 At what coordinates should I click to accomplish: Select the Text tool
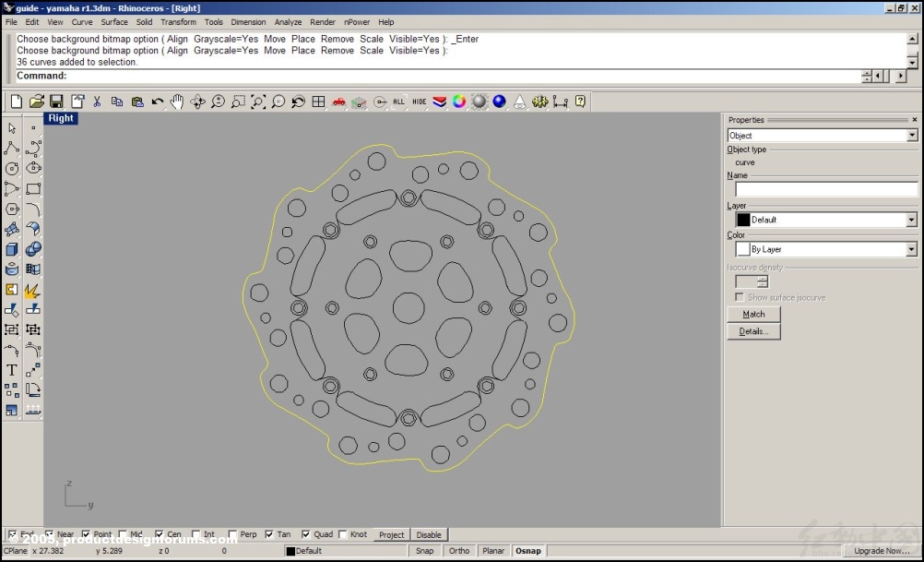tap(12, 370)
